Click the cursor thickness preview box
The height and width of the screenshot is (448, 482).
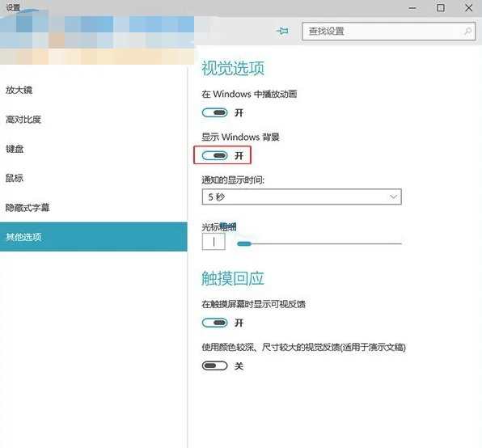pos(214,242)
